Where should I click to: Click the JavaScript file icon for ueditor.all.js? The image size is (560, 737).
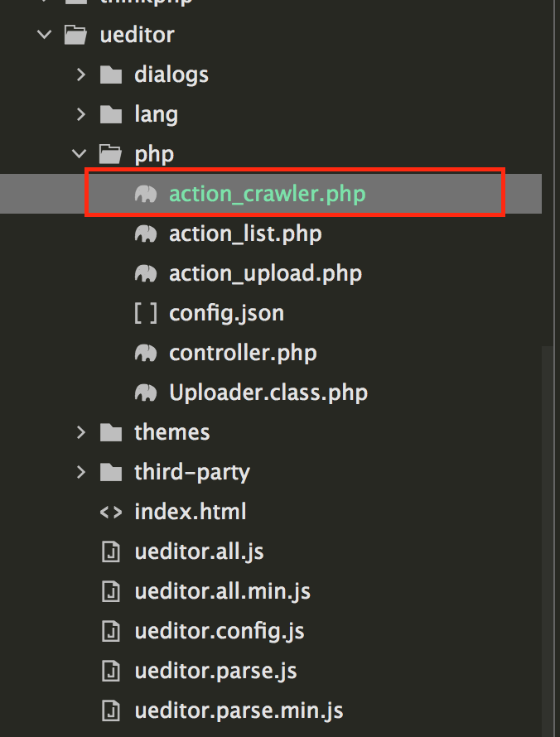pyautogui.click(x=111, y=551)
